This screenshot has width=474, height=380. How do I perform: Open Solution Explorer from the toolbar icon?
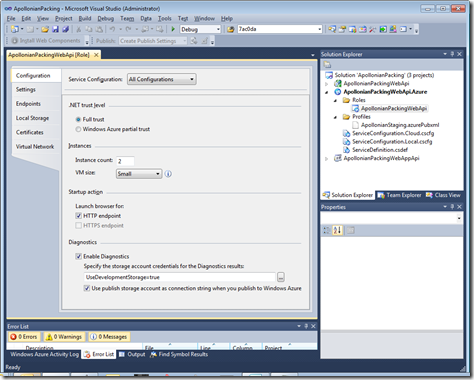(332, 29)
